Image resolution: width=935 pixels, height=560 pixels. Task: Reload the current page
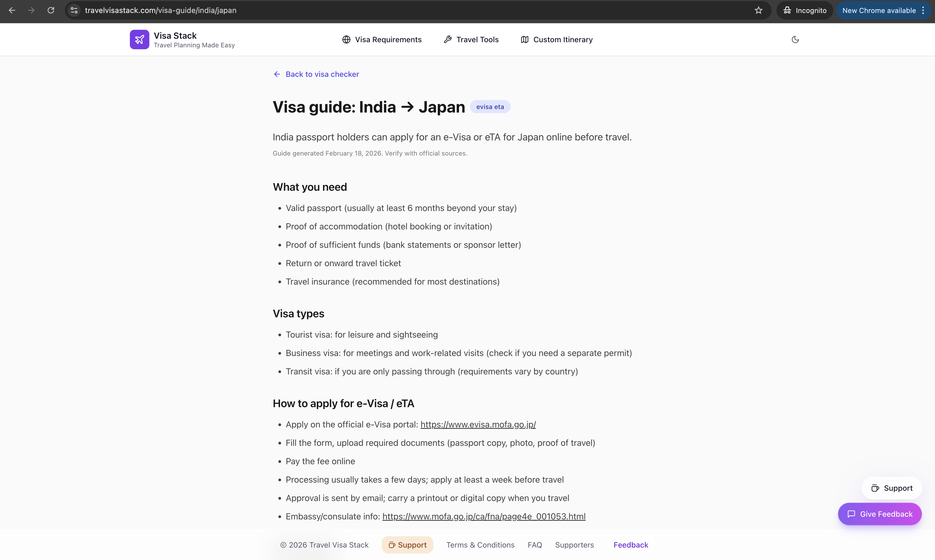point(51,10)
